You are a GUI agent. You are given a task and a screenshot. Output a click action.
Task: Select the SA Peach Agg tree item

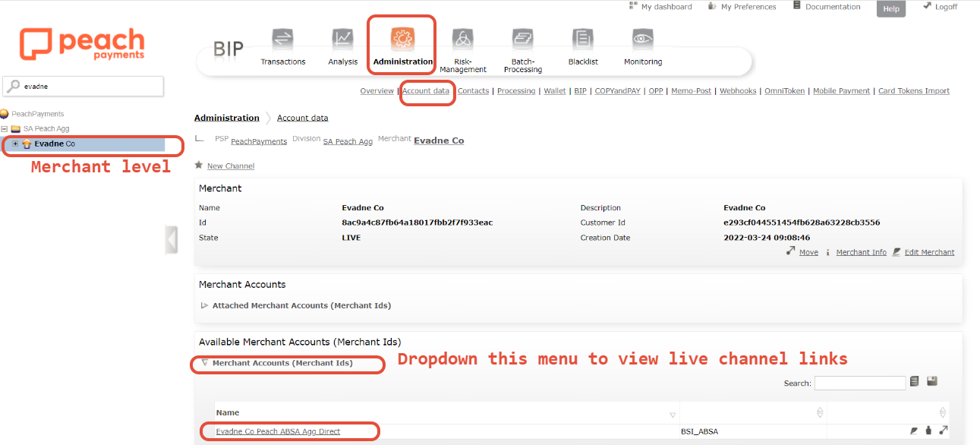pyautogui.click(x=46, y=129)
